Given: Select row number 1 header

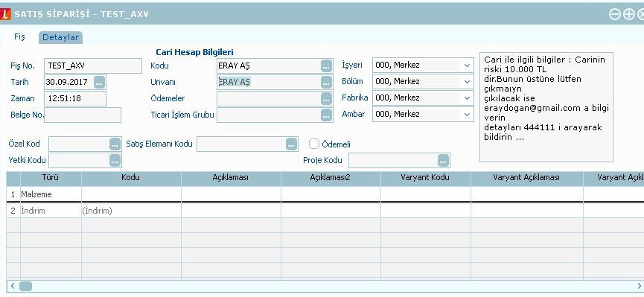Looking at the screenshot, I should [x=13, y=194].
